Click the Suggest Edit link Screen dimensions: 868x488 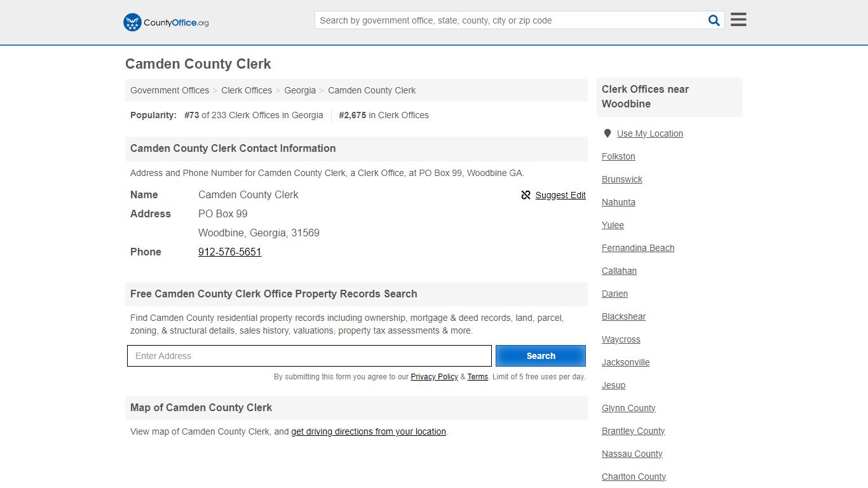[x=560, y=195]
